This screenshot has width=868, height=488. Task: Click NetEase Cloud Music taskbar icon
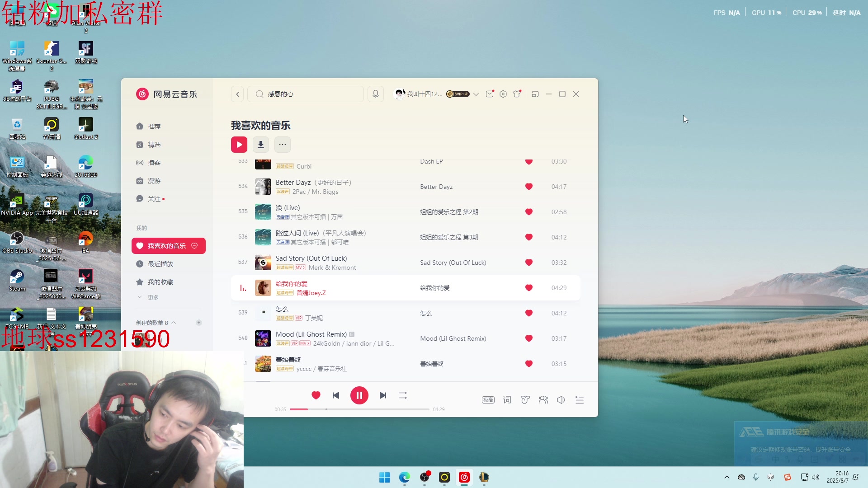click(x=464, y=477)
